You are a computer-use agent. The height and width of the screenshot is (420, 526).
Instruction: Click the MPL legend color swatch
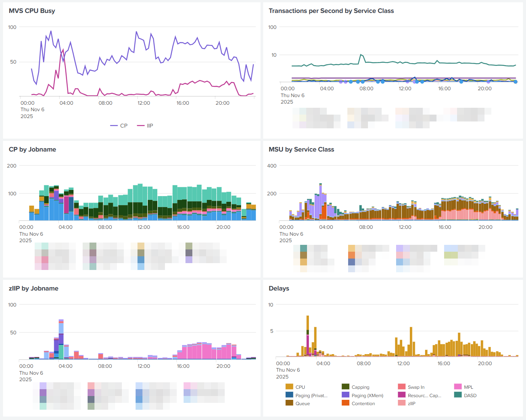(x=458, y=387)
